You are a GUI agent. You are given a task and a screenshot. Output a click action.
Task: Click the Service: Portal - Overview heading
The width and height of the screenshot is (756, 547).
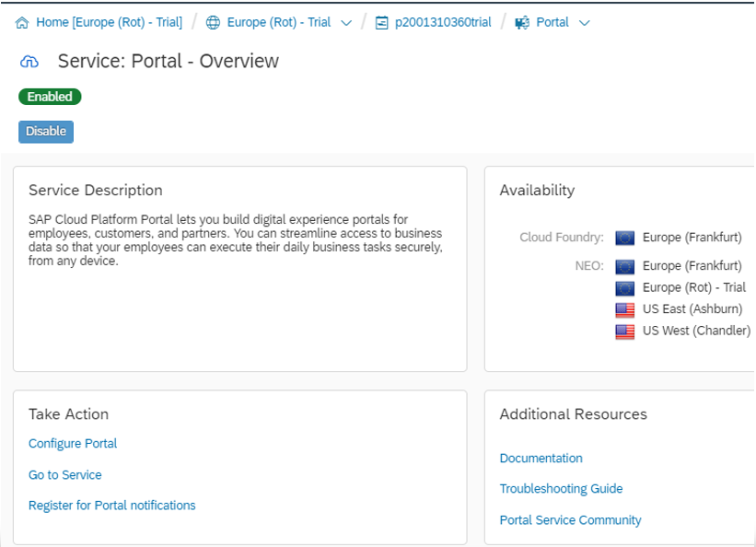(169, 62)
